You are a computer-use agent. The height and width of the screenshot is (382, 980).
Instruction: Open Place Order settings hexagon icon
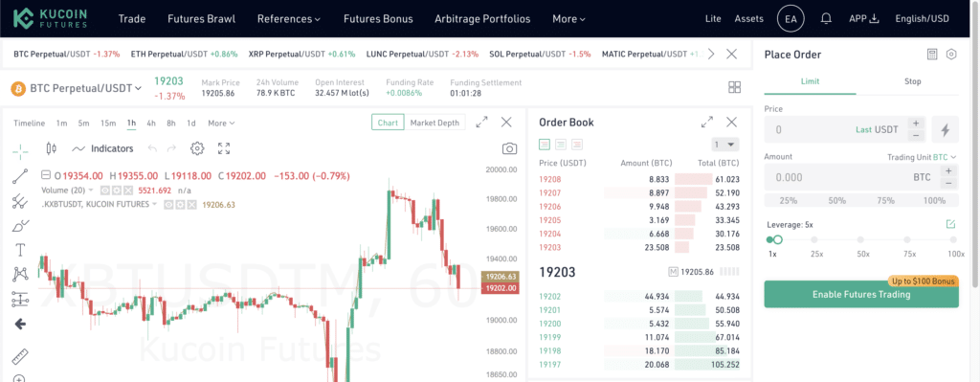point(951,55)
